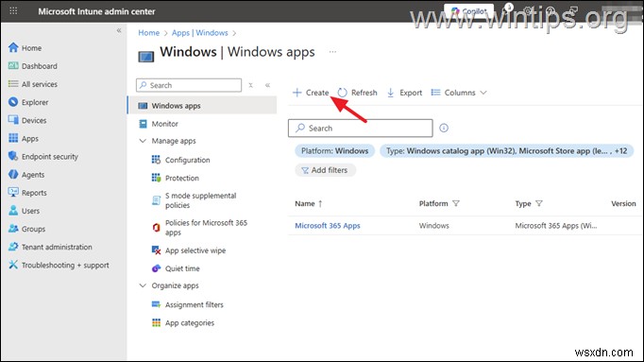Click the Tenant administration icon

pos(13,247)
